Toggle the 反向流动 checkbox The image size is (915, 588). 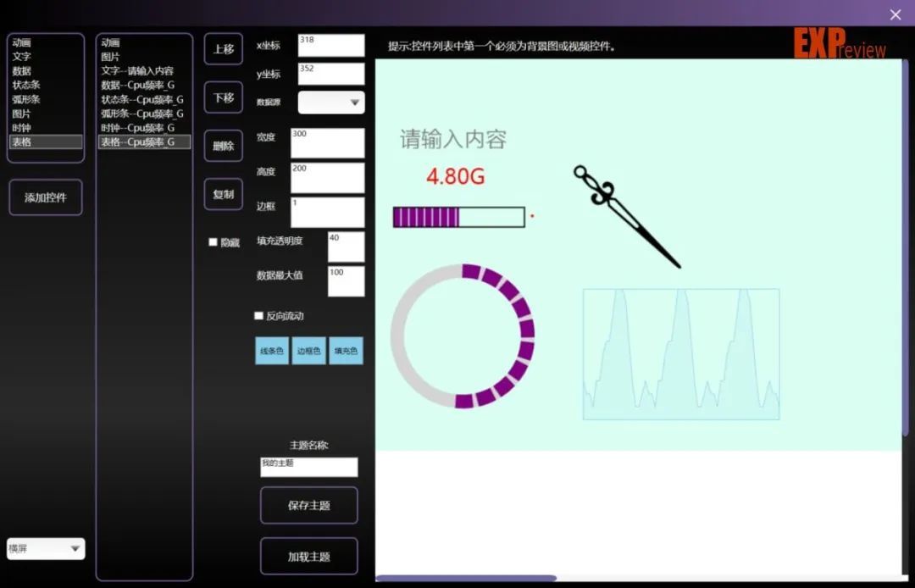click(x=258, y=315)
